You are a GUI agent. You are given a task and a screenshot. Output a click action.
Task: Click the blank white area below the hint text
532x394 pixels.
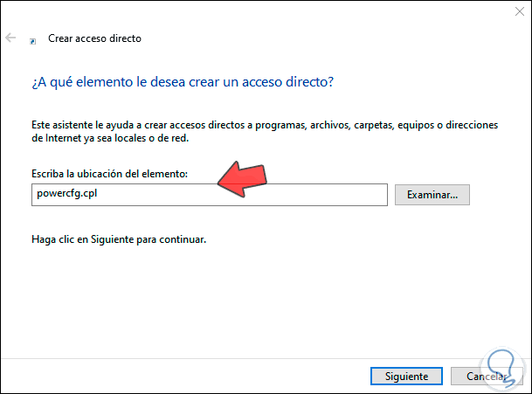tap(262, 297)
